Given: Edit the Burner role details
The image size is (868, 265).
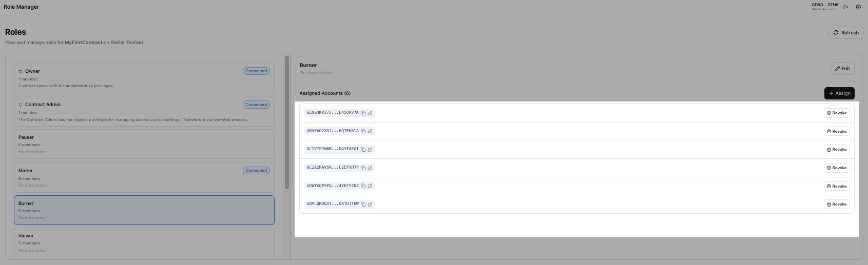Looking at the screenshot, I should coord(842,69).
